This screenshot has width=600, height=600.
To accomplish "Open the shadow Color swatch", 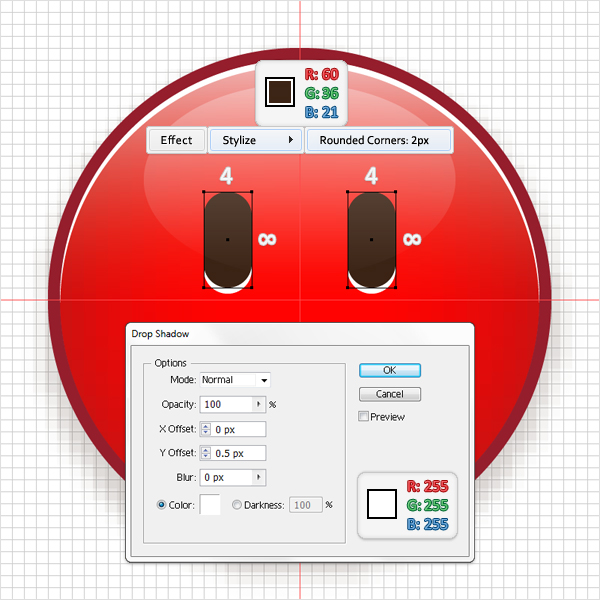I will [x=210, y=504].
